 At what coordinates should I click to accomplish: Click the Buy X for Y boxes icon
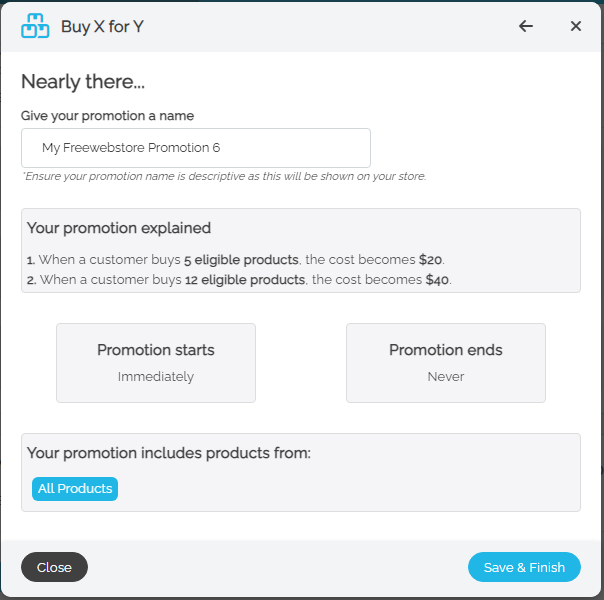(x=35, y=27)
